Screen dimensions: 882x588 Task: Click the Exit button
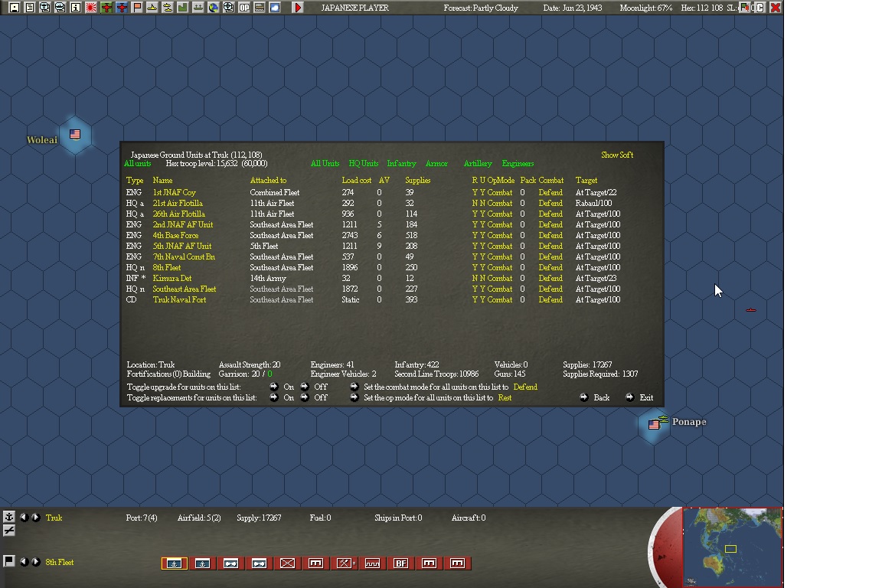(639, 397)
